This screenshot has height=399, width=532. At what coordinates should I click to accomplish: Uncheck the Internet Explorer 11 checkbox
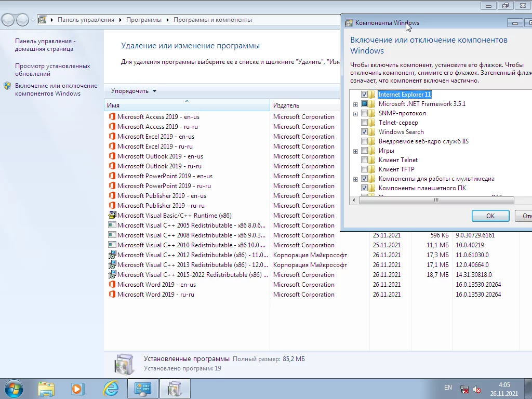click(364, 95)
